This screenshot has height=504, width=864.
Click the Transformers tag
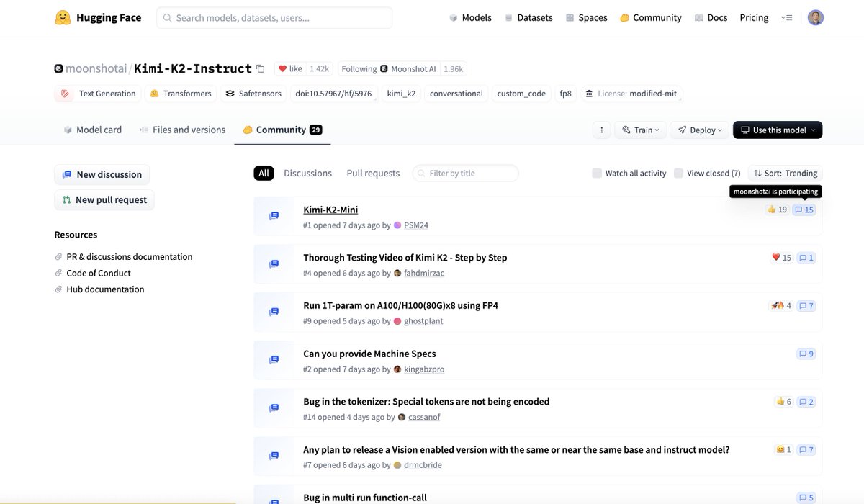pyautogui.click(x=181, y=94)
